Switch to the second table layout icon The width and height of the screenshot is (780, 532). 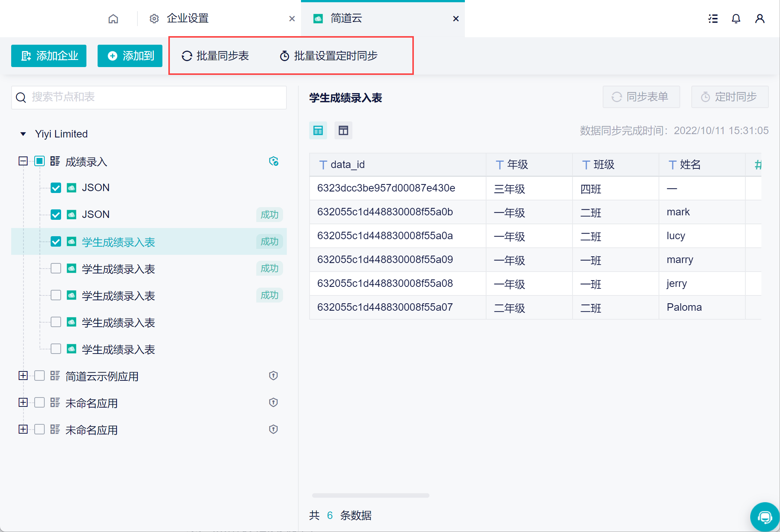point(343,130)
